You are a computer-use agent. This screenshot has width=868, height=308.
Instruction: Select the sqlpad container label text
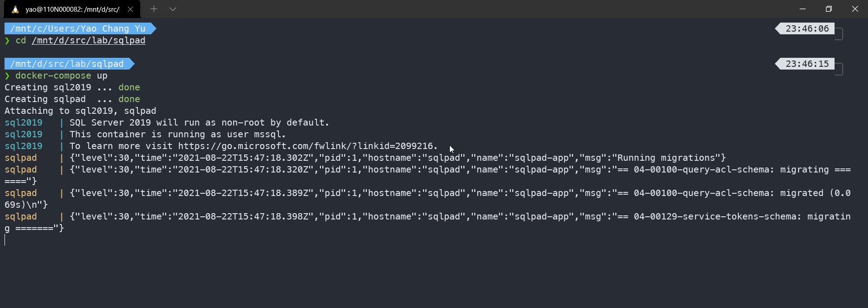point(20,158)
